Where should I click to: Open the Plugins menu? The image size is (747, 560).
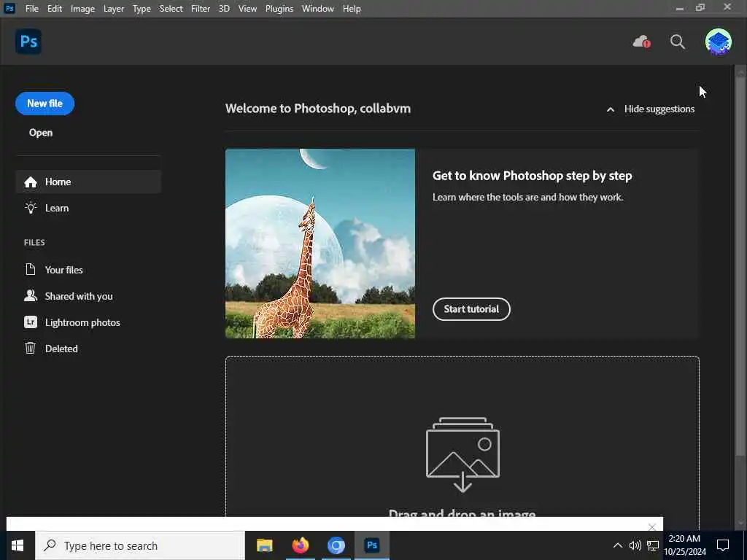(279, 9)
